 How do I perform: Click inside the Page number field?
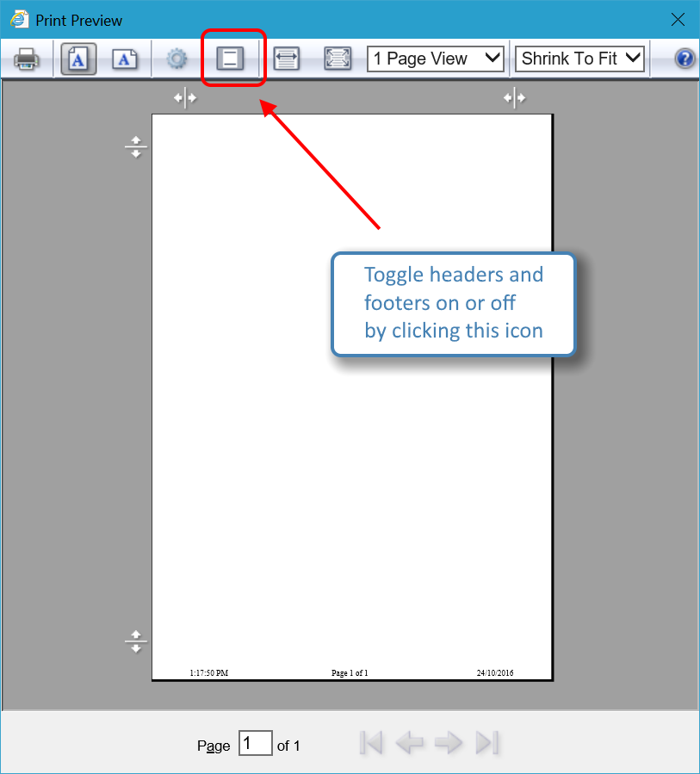coord(255,743)
